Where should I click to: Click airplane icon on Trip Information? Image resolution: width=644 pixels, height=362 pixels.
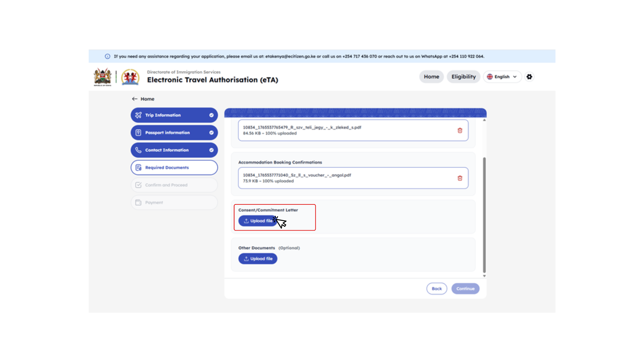coord(138,115)
